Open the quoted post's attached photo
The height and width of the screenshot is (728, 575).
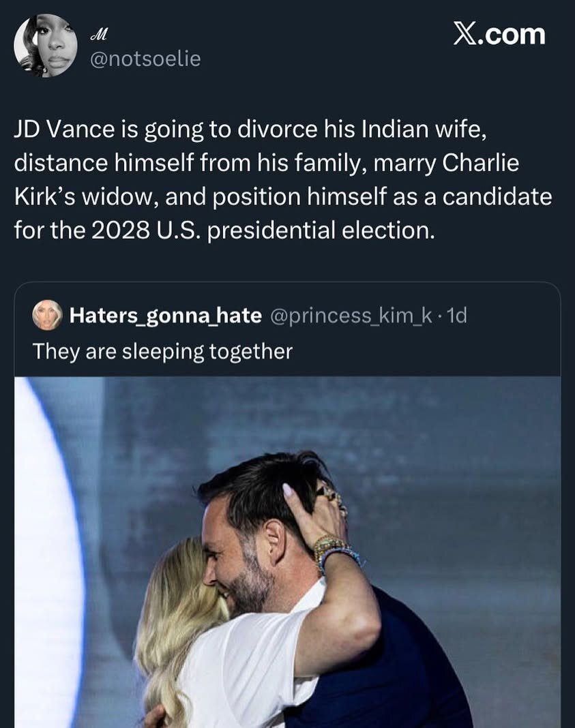[287, 552]
